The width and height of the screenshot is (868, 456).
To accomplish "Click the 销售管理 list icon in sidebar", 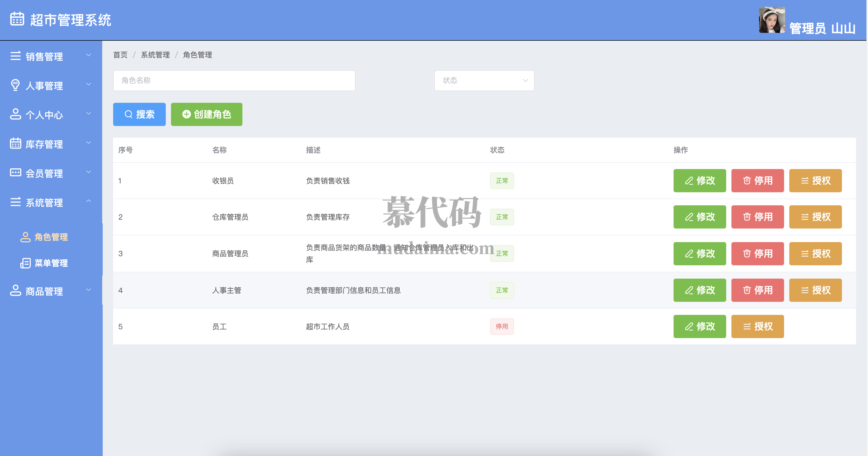I will tap(15, 56).
